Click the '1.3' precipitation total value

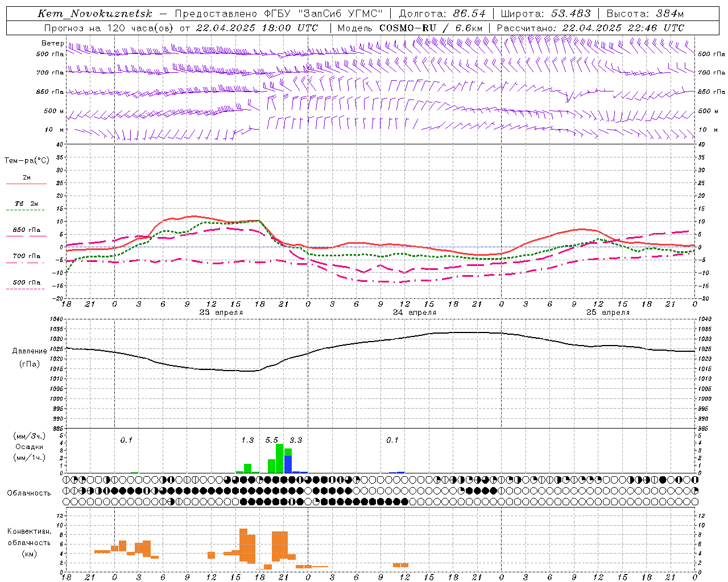point(247,440)
